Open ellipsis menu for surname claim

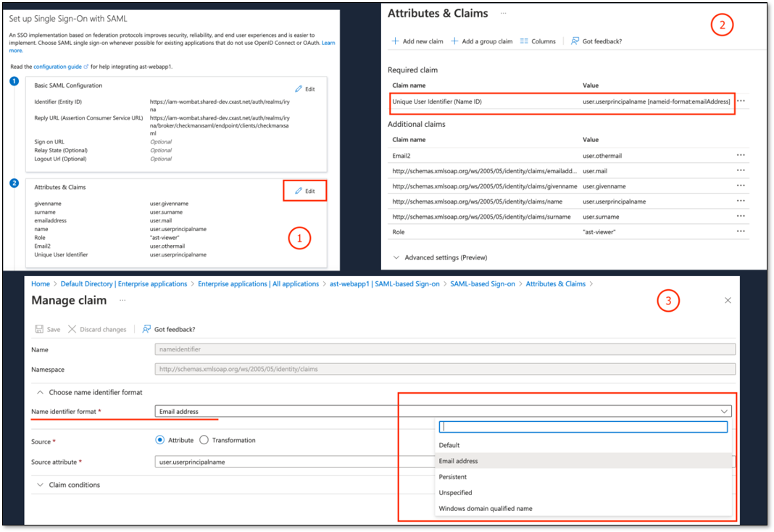tap(741, 216)
